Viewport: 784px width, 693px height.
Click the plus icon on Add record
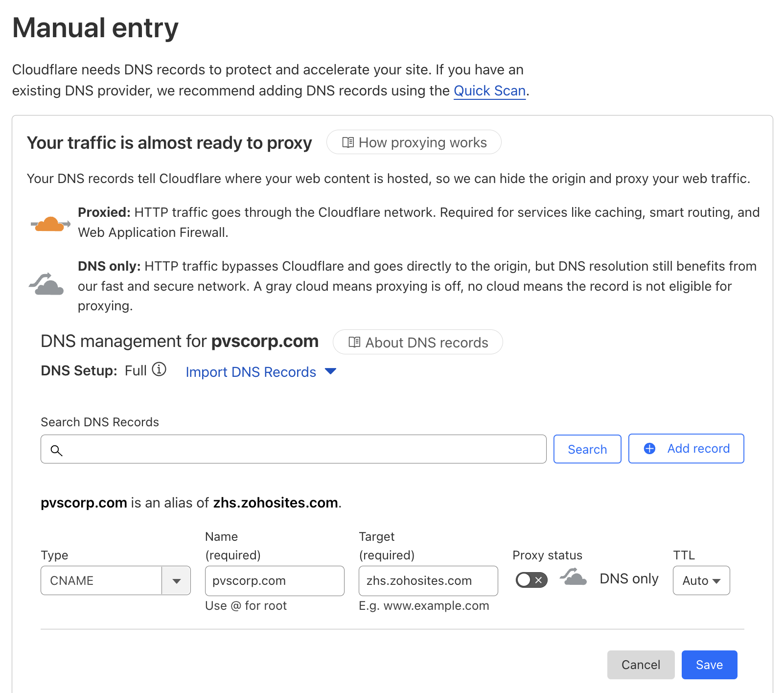(649, 448)
